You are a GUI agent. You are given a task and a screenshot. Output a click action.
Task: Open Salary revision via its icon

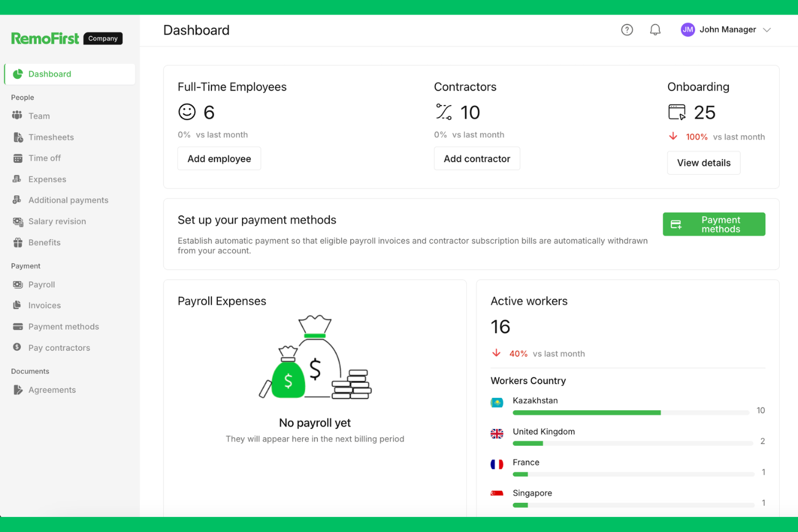click(17, 221)
